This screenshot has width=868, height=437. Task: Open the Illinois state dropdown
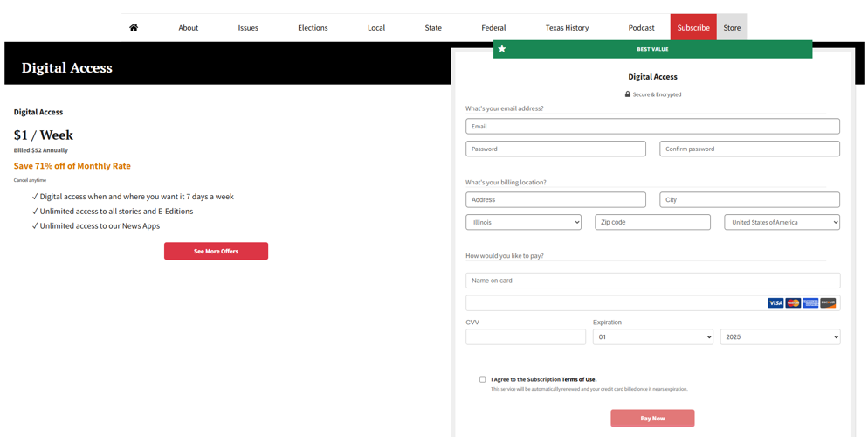click(x=523, y=223)
